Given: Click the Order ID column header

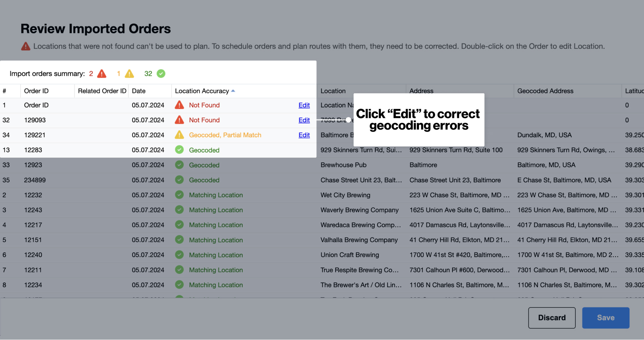Looking at the screenshot, I should [36, 91].
